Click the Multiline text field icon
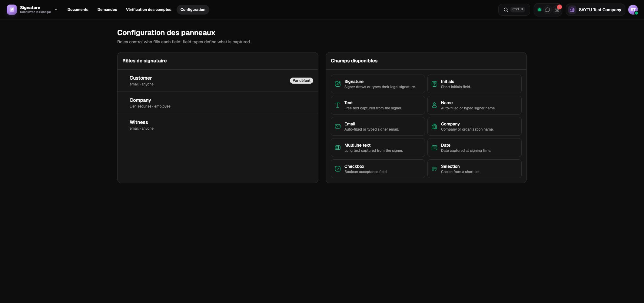Image resolution: width=644 pixels, height=303 pixels. 338,148
